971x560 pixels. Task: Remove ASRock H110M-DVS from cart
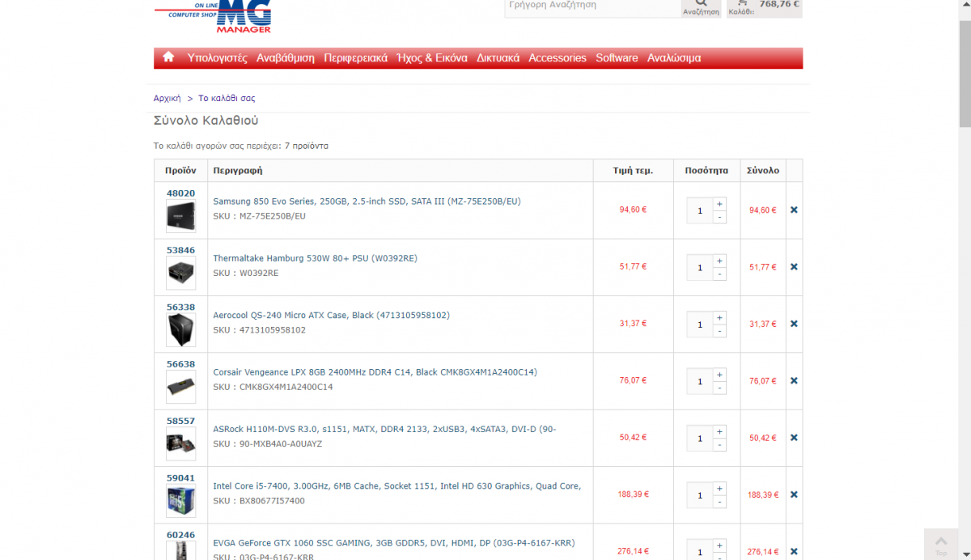pyautogui.click(x=794, y=438)
